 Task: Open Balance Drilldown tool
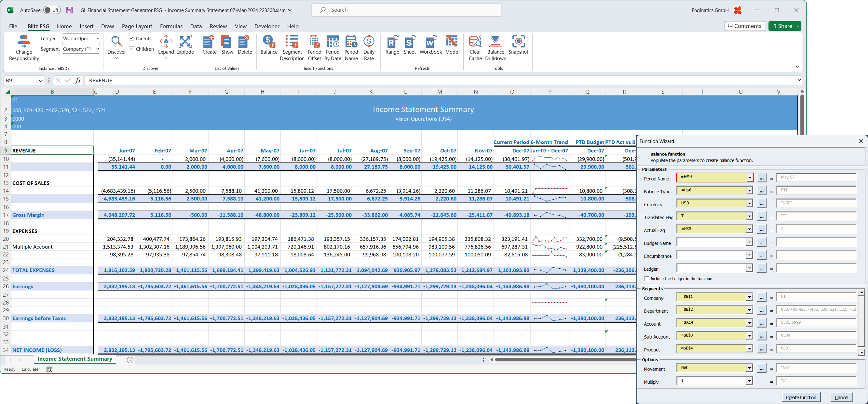[x=495, y=48]
